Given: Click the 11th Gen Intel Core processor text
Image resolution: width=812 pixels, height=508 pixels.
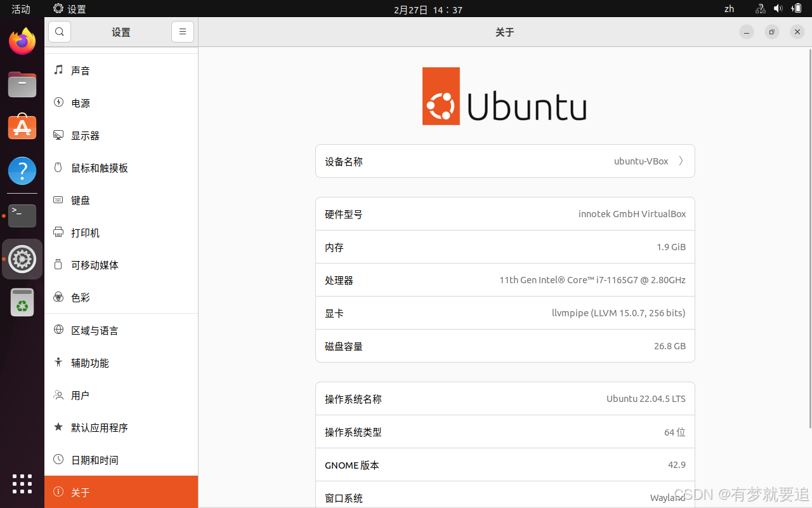Looking at the screenshot, I should point(593,280).
